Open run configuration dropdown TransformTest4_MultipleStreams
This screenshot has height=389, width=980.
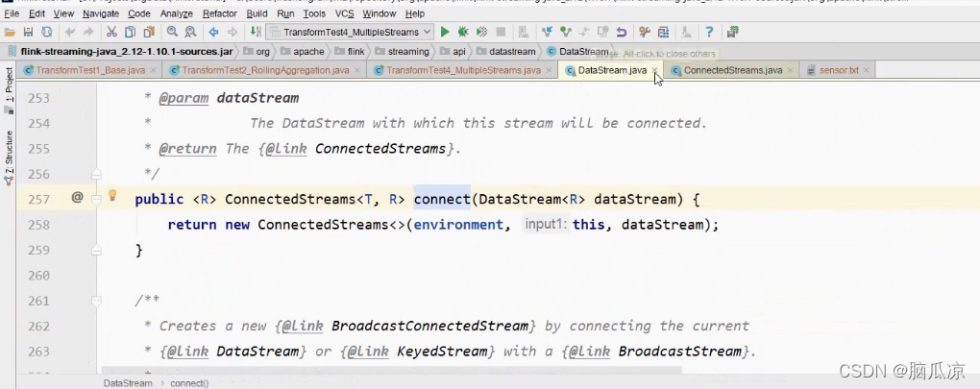tap(350, 32)
